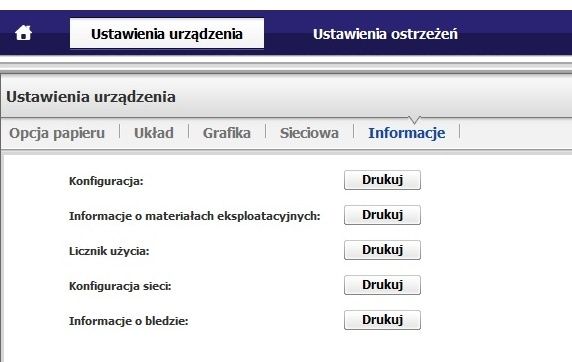Print the Licznik użycia report
Image resolution: width=572 pixels, height=362 pixels.
coord(382,250)
